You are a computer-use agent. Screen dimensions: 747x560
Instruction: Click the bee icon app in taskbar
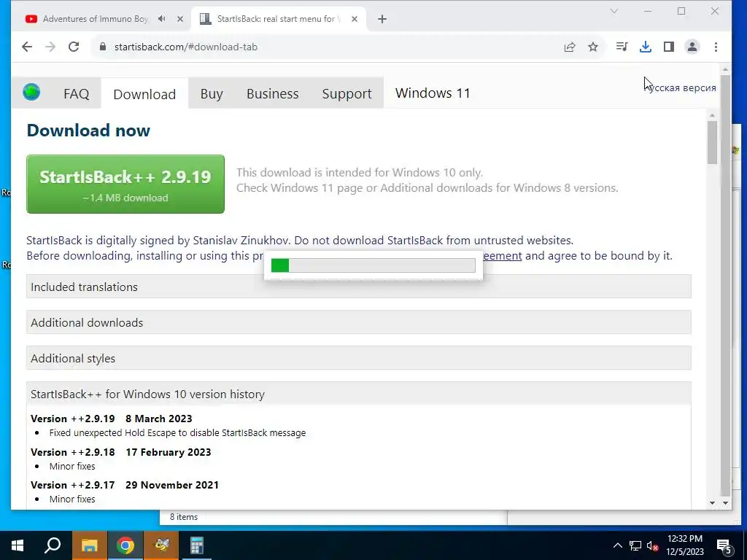click(x=161, y=545)
